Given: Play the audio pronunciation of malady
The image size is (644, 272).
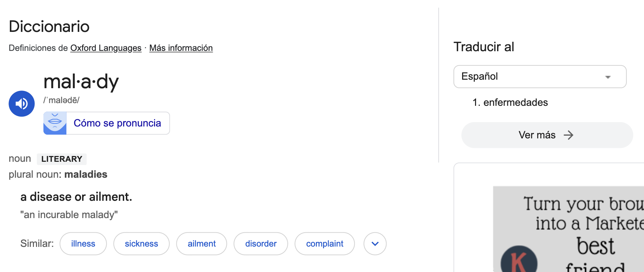Looking at the screenshot, I should pyautogui.click(x=22, y=103).
